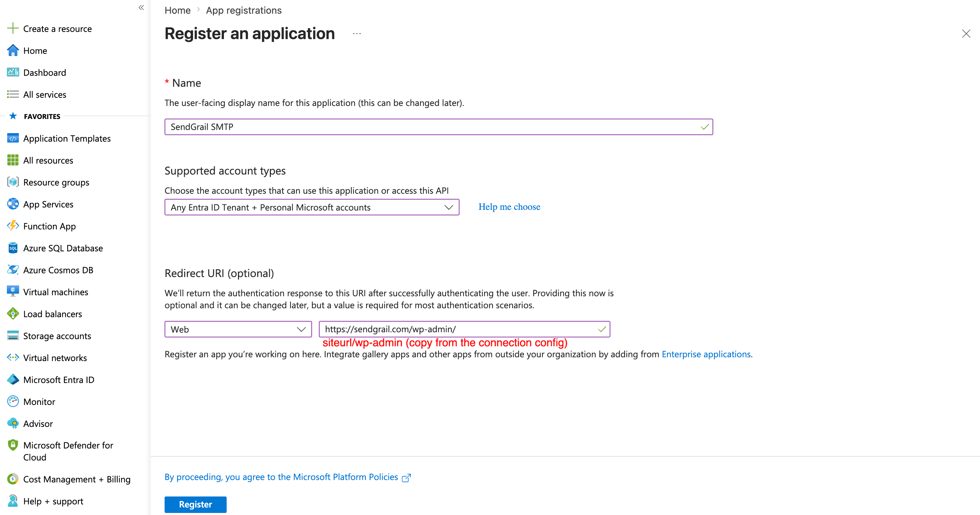Image resolution: width=980 pixels, height=515 pixels.
Task: Open Cost Management + Billing label
Action: 77,479
